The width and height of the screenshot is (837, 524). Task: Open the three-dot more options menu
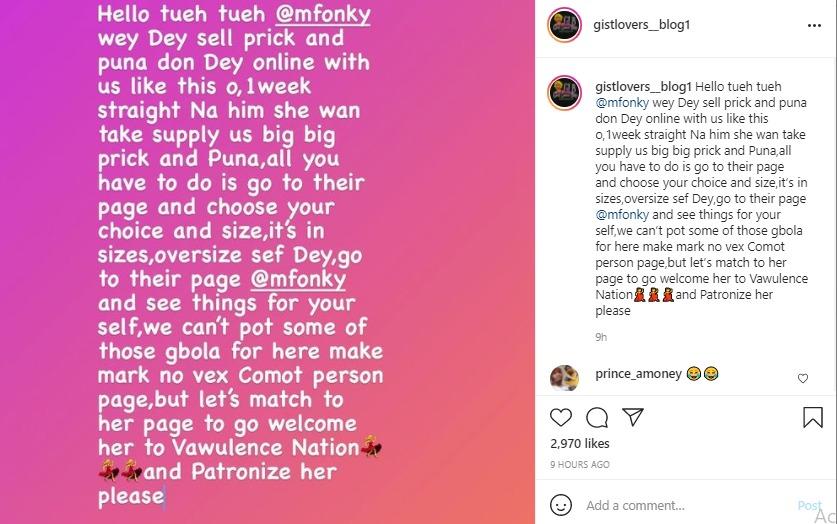(814, 25)
